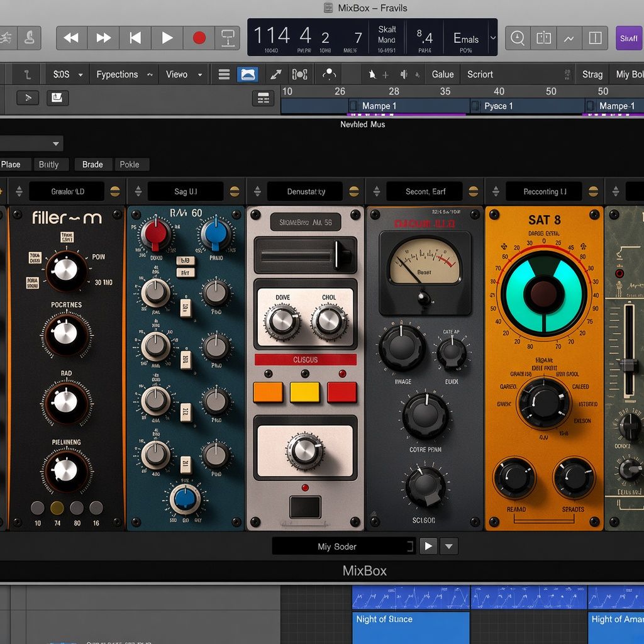This screenshot has width=644, height=644.
Task: Click the Galue toolbar item
Action: [443, 74]
